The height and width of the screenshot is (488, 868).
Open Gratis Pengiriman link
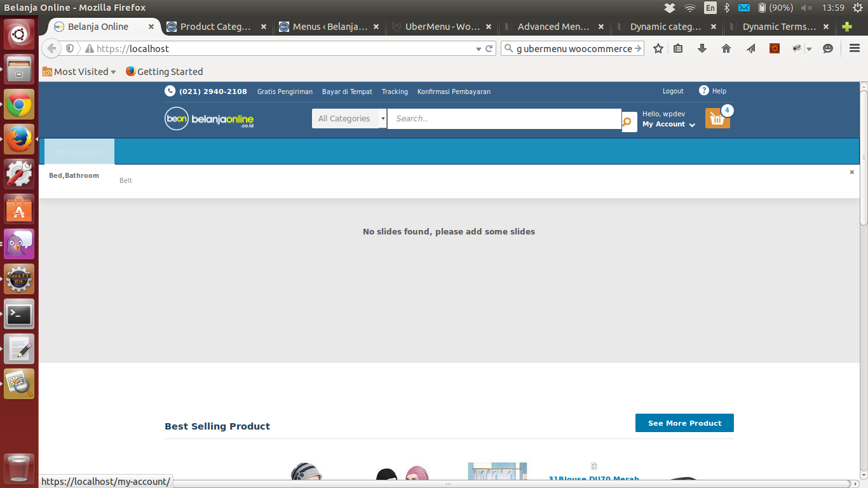point(285,91)
